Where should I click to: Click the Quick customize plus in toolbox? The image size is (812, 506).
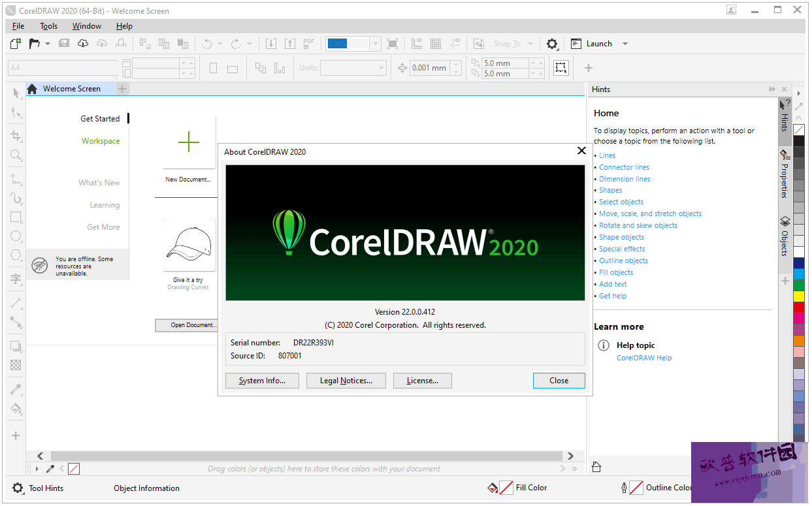(16, 435)
